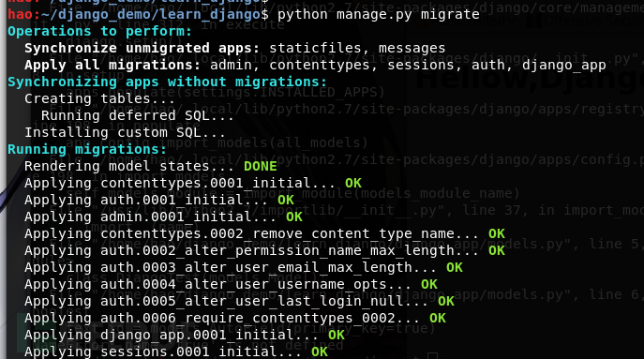The height and width of the screenshot is (359, 644).
Task: Click the 'Synchronizing apps without migrations:' heading
Action: click(167, 82)
